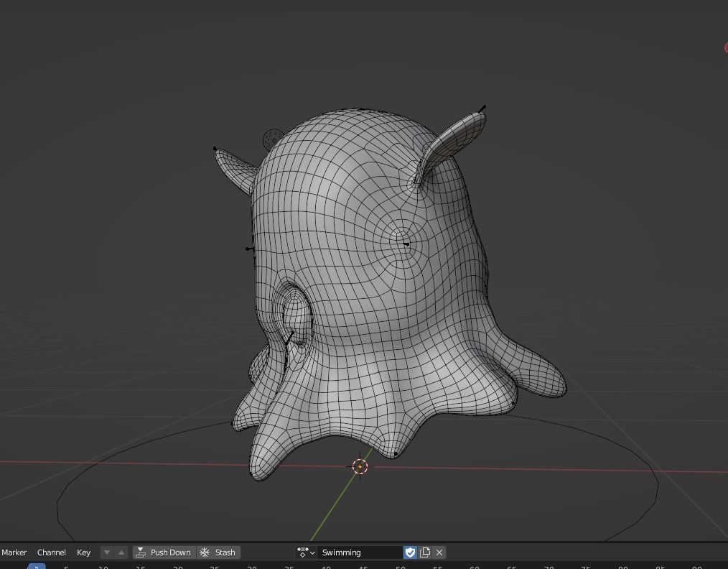Viewport: 728px width, 569px height.
Task: Click the duplicate action icon
Action: (425, 552)
